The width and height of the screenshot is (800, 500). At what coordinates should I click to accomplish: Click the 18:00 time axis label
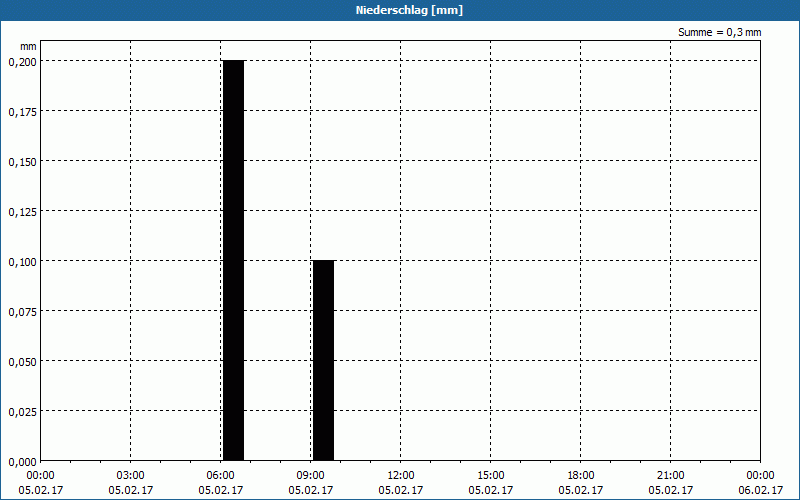pos(581,475)
